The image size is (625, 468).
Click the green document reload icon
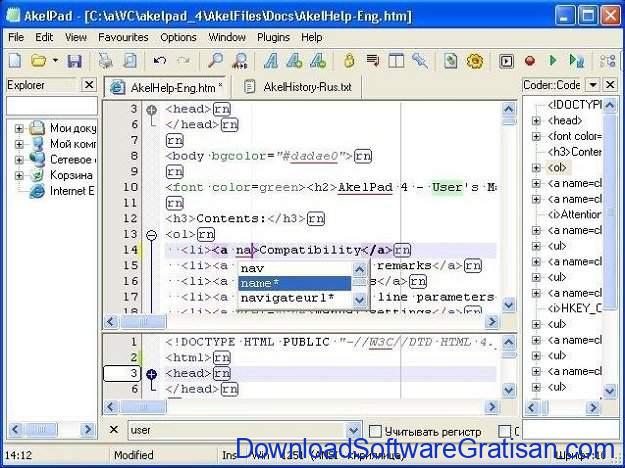(x=451, y=61)
